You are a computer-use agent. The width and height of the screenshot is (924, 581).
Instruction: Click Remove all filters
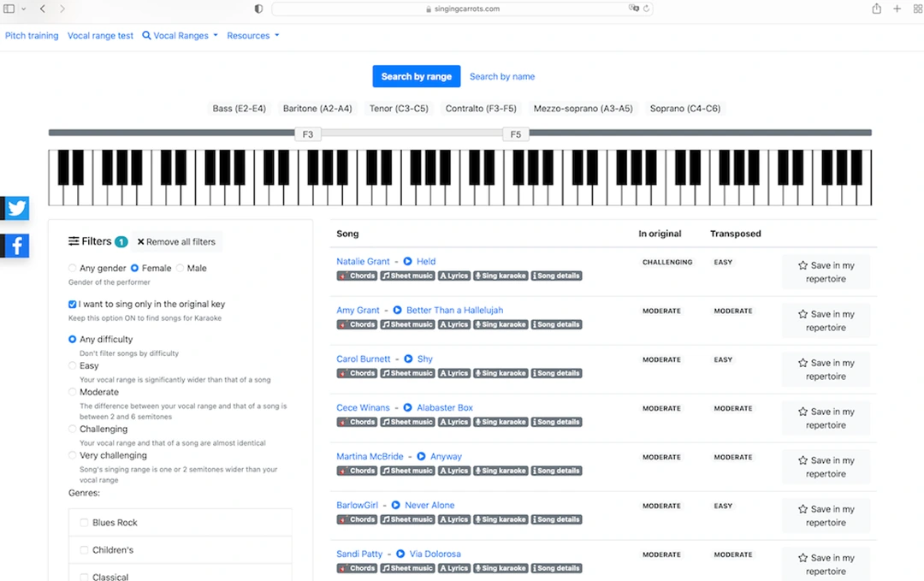coord(177,241)
